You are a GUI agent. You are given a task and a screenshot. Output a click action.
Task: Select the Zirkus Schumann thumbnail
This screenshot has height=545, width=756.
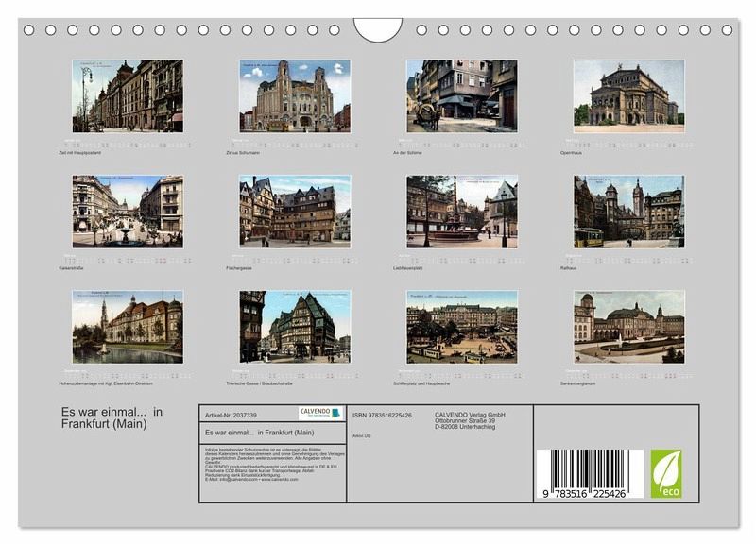(295, 95)
